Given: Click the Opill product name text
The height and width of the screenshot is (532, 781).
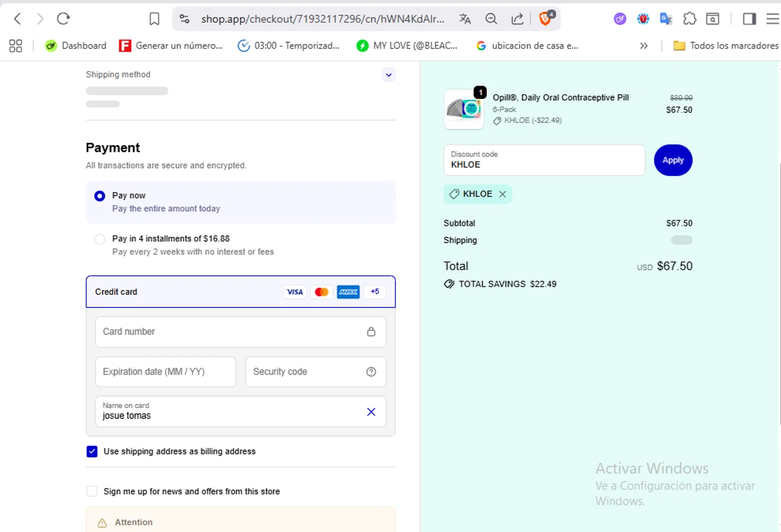Looking at the screenshot, I should [561, 97].
